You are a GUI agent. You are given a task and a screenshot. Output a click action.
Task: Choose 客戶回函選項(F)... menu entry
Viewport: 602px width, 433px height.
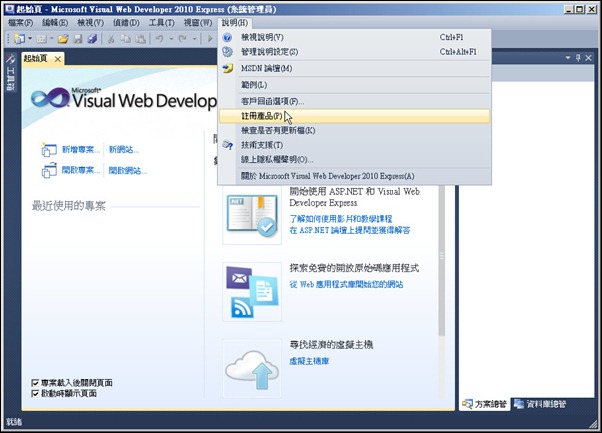(355, 101)
